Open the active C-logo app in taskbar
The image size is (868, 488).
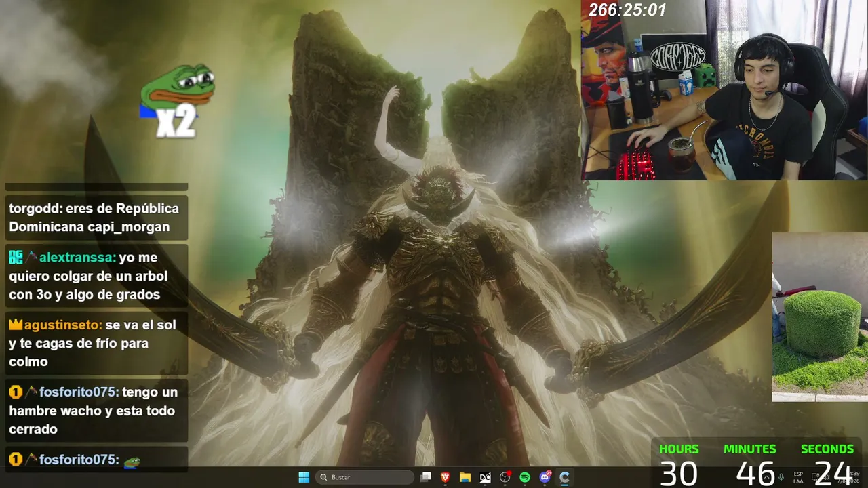point(564,477)
